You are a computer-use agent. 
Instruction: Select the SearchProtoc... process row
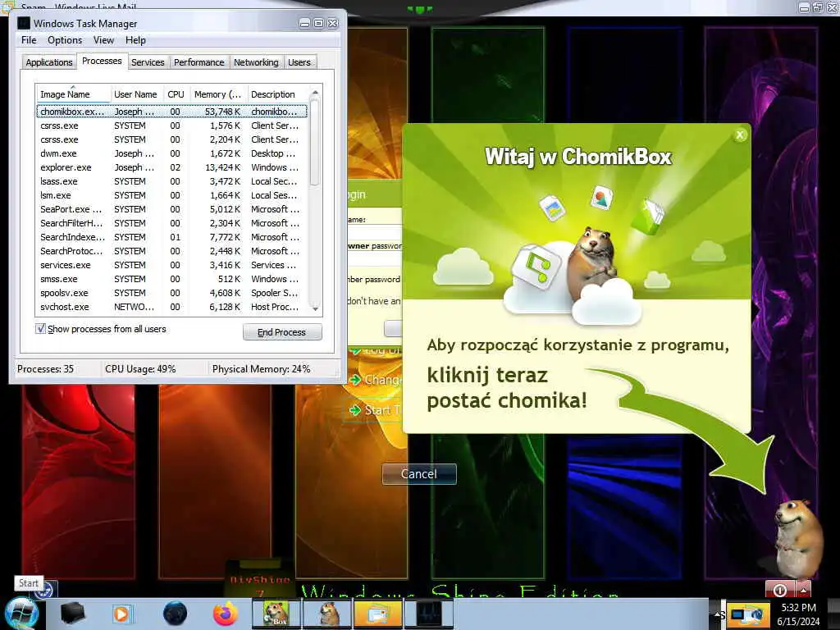coord(172,251)
